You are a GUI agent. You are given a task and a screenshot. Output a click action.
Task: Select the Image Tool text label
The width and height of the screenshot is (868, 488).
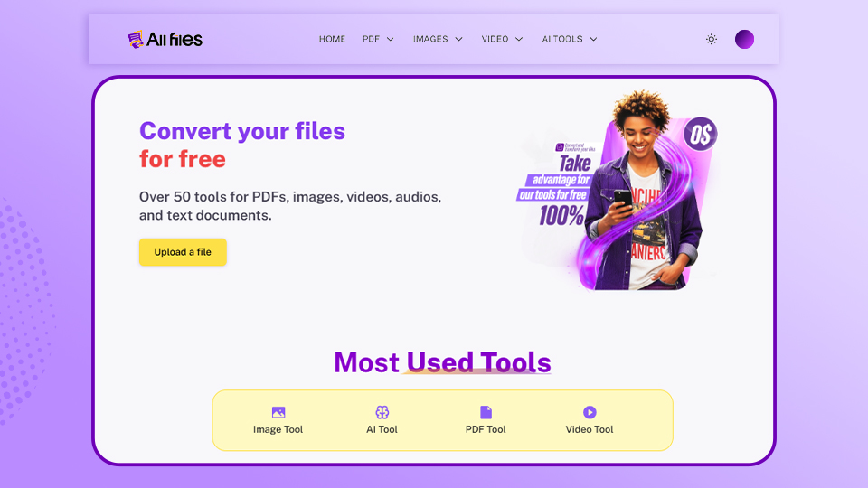(278, 429)
